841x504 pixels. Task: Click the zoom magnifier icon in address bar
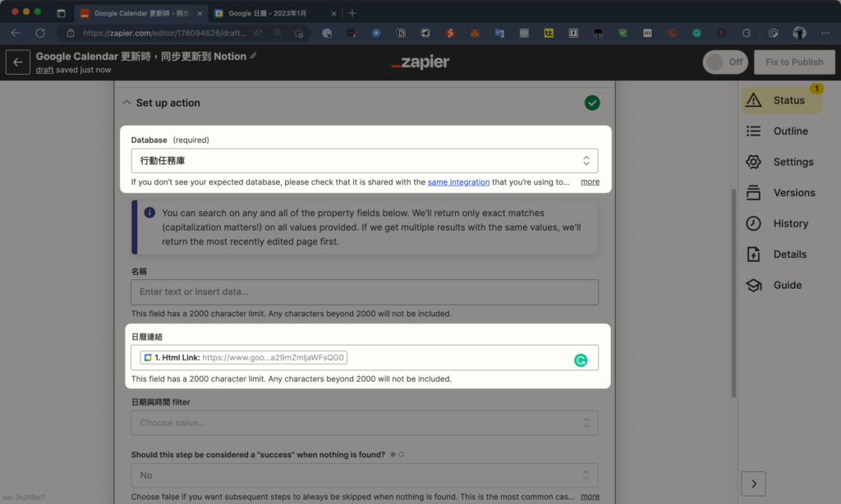pos(278,33)
